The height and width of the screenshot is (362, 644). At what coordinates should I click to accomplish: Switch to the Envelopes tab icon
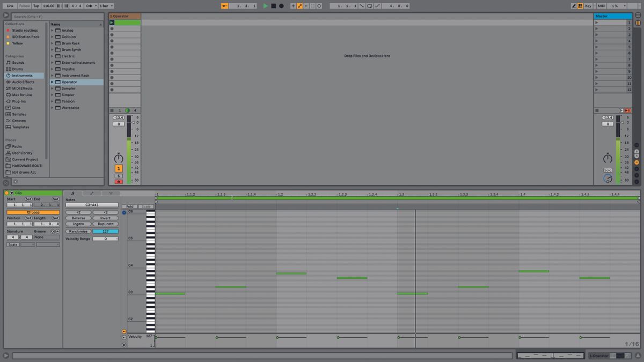click(x=92, y=193)
